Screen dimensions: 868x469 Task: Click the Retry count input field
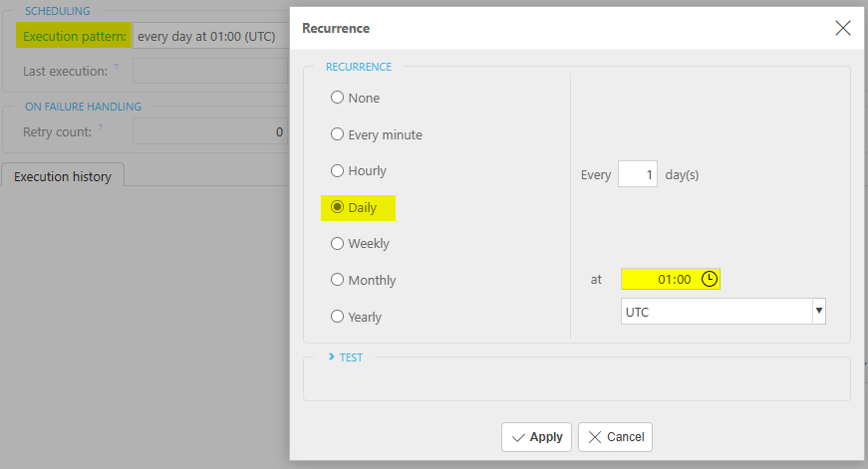click(209, 131)
